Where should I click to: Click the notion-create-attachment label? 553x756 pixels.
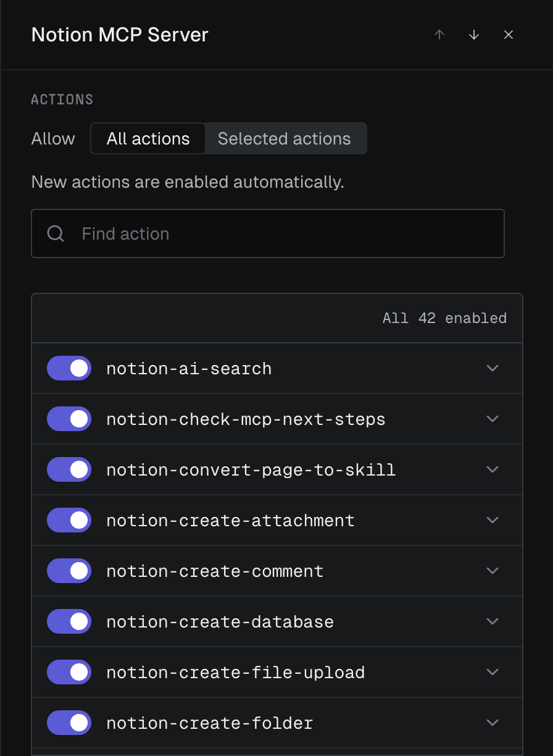(x=230, y=521)
